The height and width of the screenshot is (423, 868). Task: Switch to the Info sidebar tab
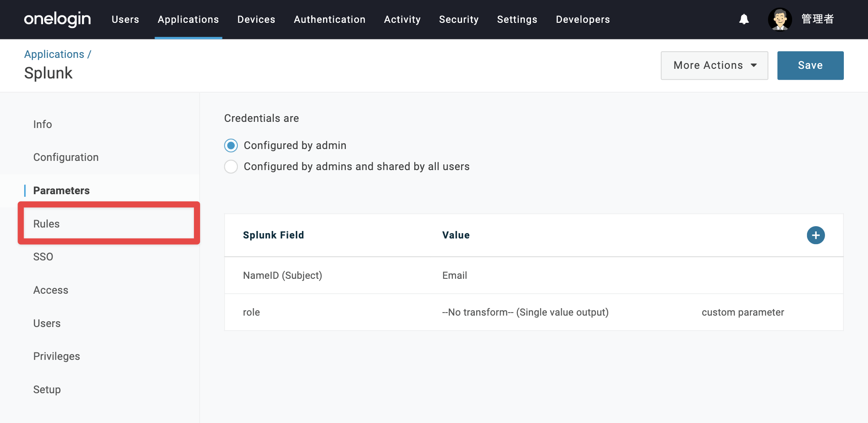click(43, 124)
